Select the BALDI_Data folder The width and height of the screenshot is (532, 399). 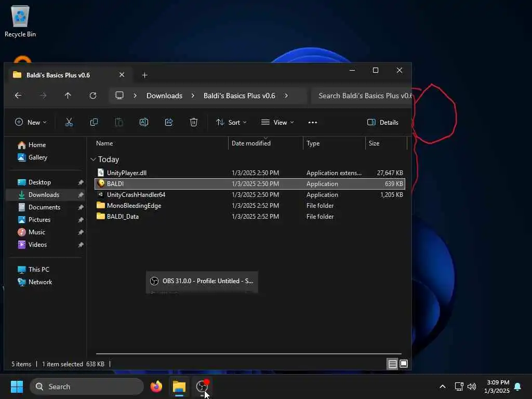(x=250, y=217)
